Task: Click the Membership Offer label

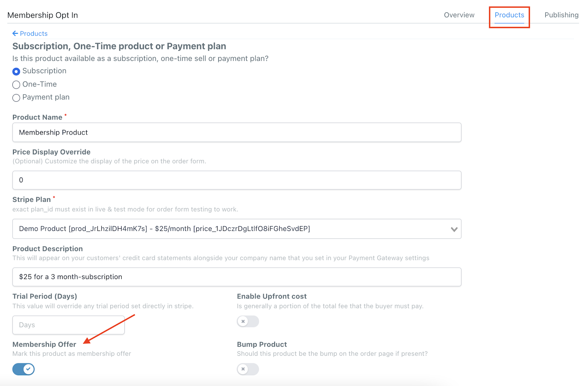Action: (x=44, y=344)
